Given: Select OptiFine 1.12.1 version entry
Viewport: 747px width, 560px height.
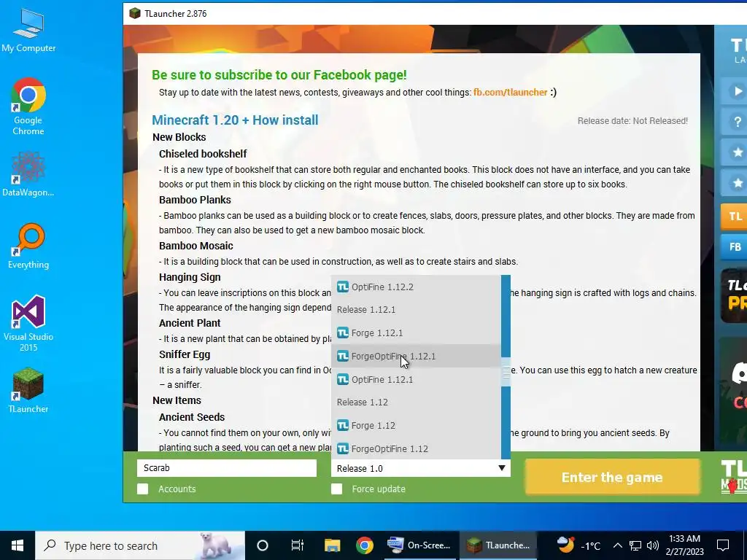Looking at the screenshot, I should tap(416, 379).
